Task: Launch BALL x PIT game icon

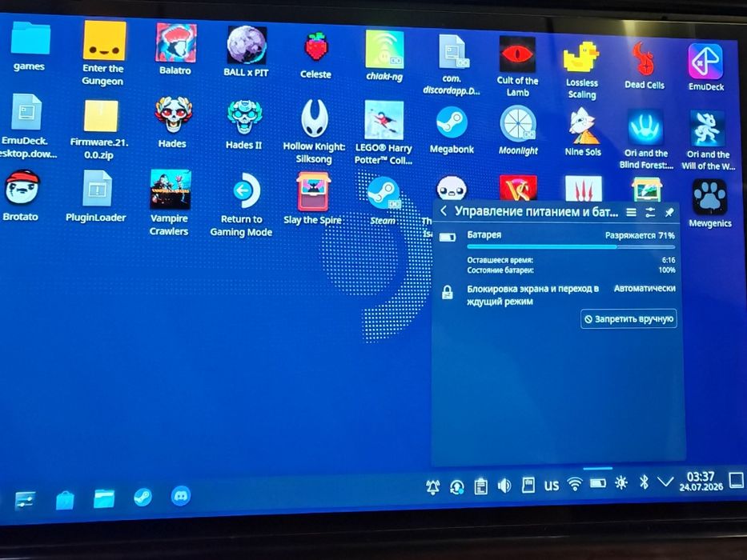Action: [246, 46]
